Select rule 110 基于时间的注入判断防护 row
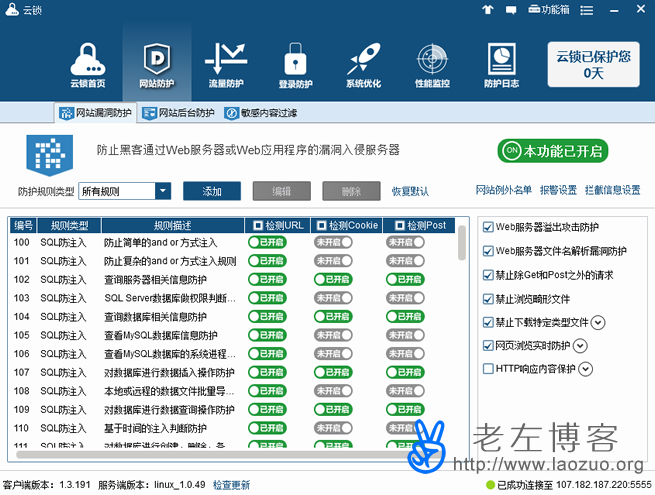 pyautogui.click(x=232, y=428)
